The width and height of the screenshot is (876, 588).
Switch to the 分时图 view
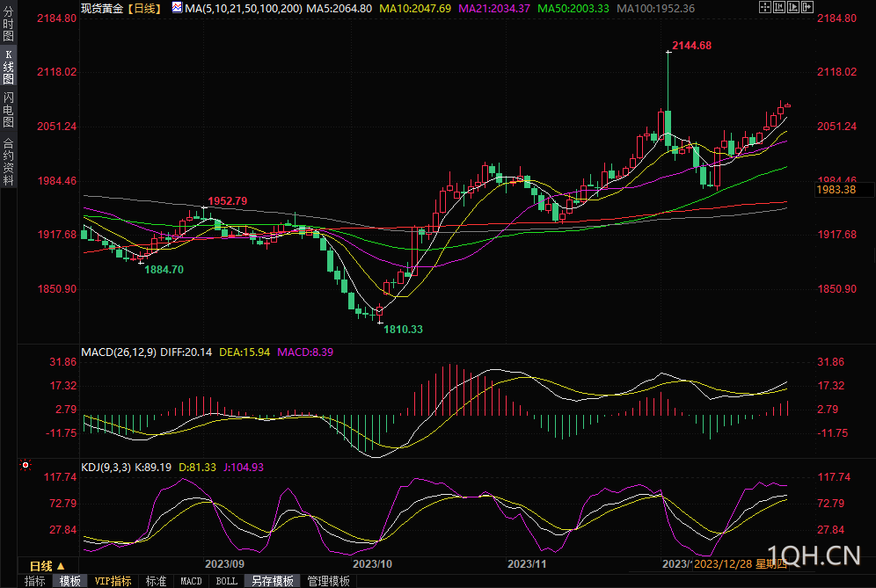[x=8, y=24]
